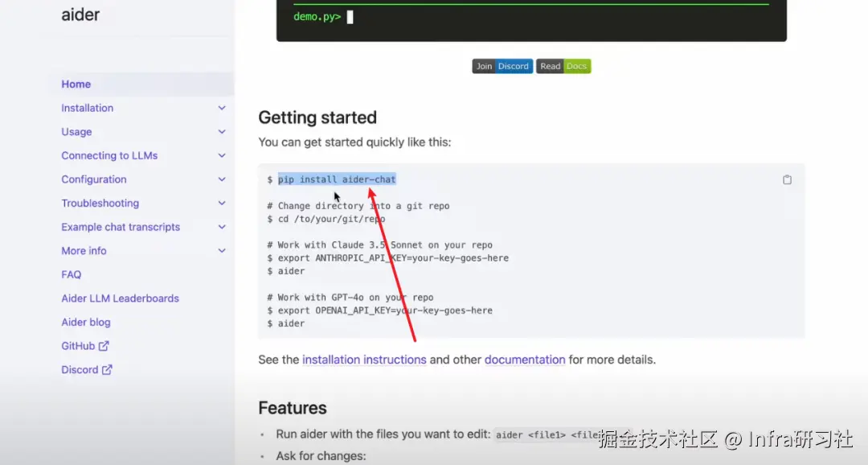Click 'You can get started quickly like this:' text
Image resolution: width=868 pixels, height=465 pixels.
355,142
